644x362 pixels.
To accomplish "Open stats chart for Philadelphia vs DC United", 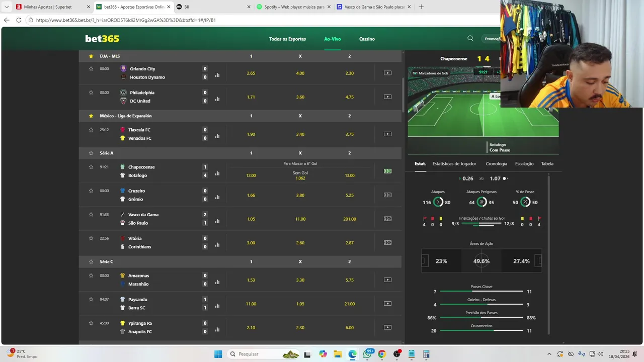I will [217, 99].
